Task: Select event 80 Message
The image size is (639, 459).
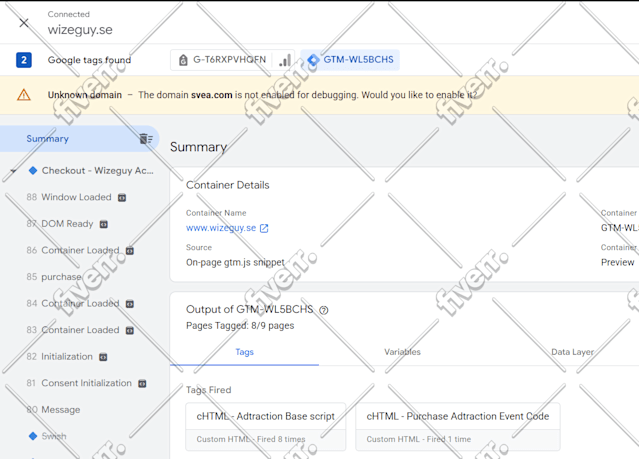Action: click(53, 410)
